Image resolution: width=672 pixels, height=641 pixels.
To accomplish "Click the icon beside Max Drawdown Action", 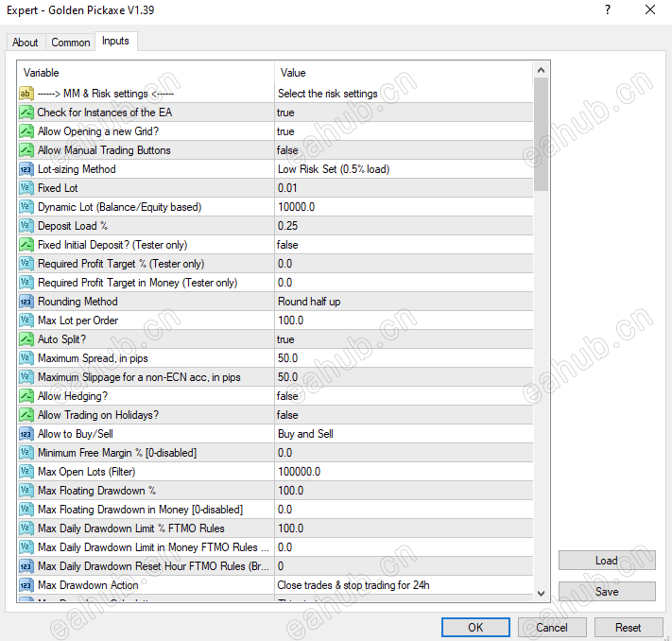I will pyautogui.click(x=26, y=585).
